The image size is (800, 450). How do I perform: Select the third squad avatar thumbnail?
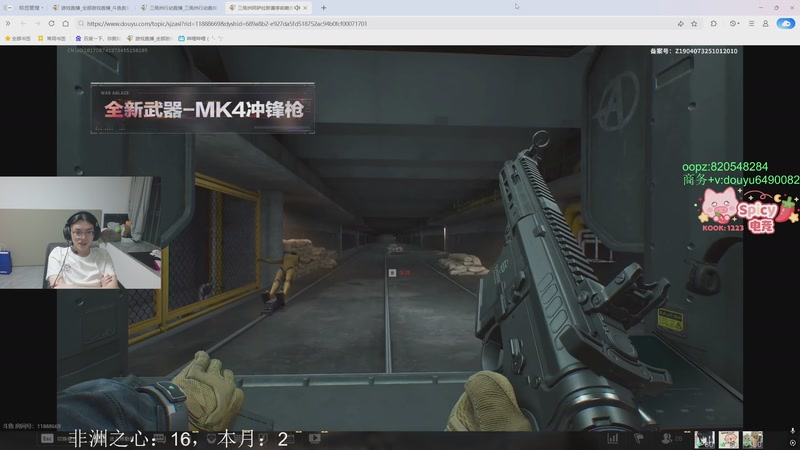point(753,439)
